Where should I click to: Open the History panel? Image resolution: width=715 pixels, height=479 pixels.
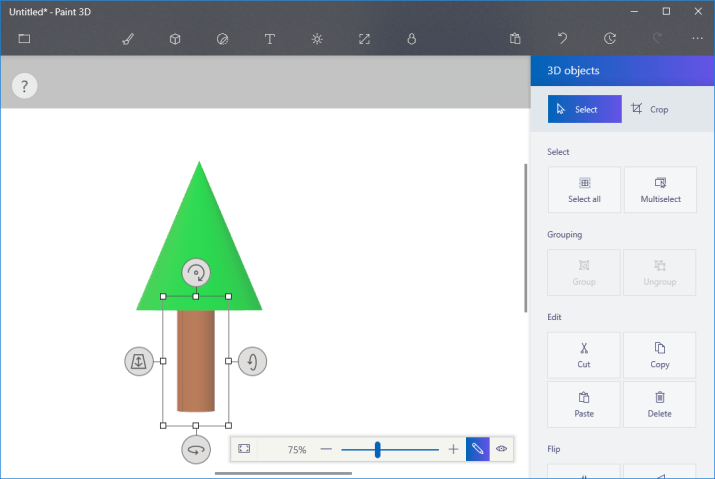(x=610, y=39)
